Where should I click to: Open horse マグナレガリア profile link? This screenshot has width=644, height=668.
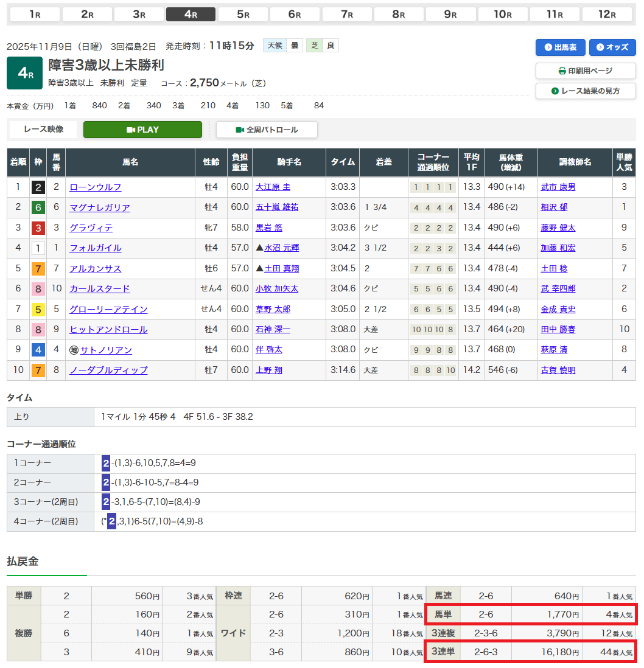(x=100, y=207)
